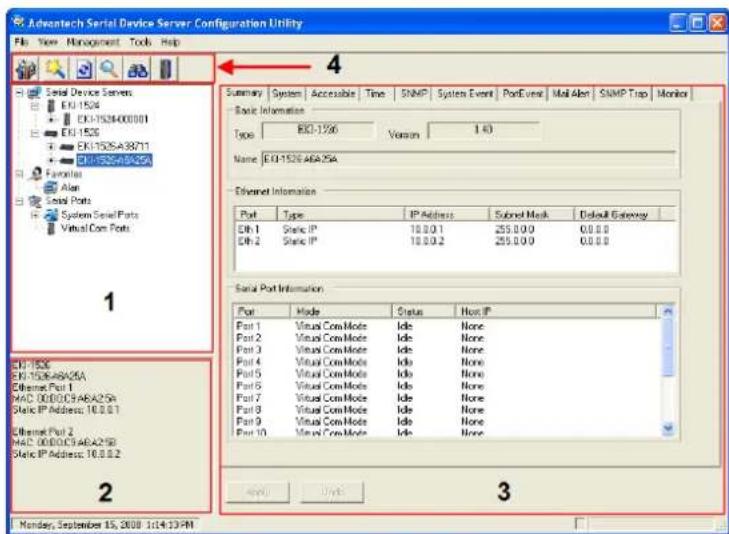Click the Version field showing 1.40

pos(484,130)
